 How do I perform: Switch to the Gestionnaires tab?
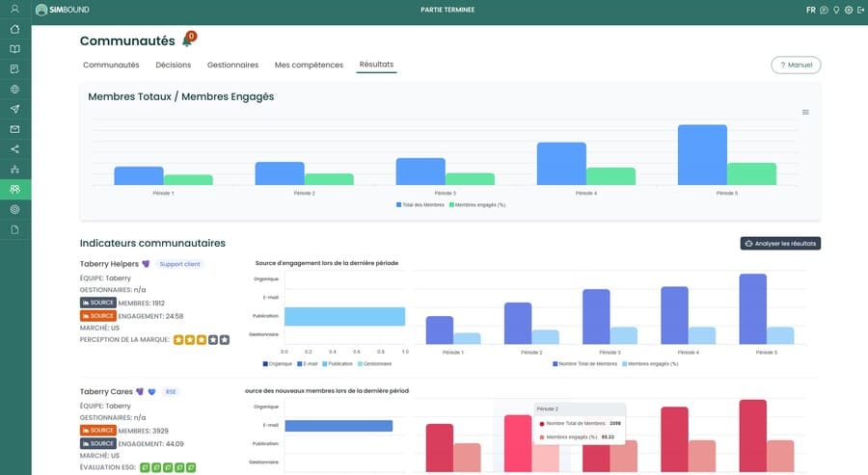click(x=233, y=65)
